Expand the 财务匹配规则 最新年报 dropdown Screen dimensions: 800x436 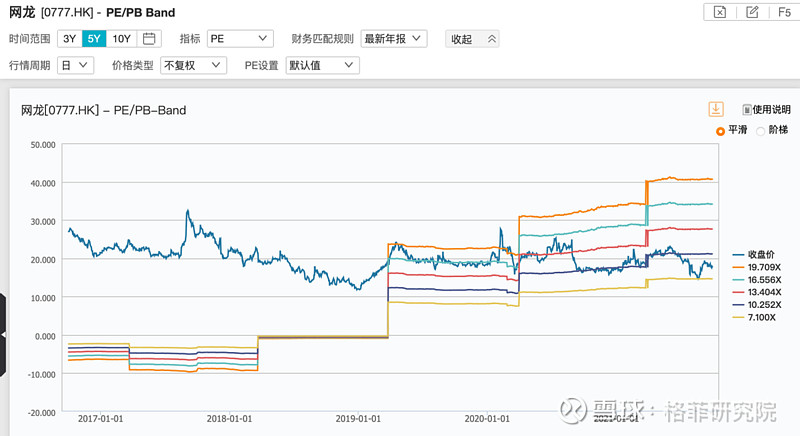coord(393,39)
